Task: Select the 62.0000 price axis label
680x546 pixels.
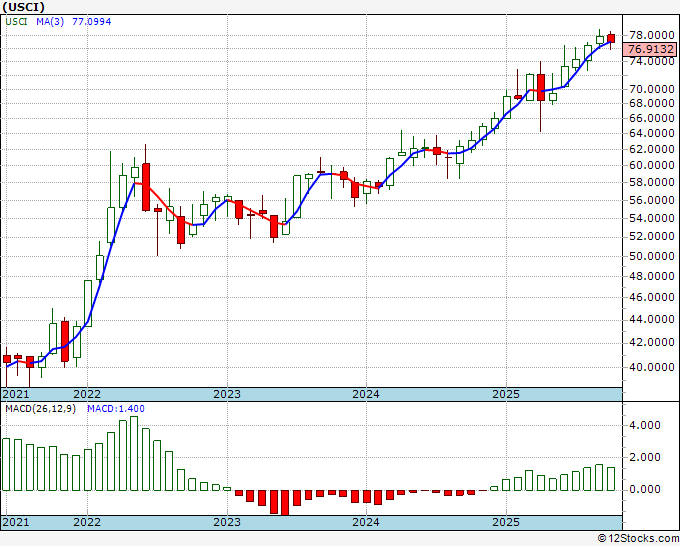Action: click(x=652, y=149)
